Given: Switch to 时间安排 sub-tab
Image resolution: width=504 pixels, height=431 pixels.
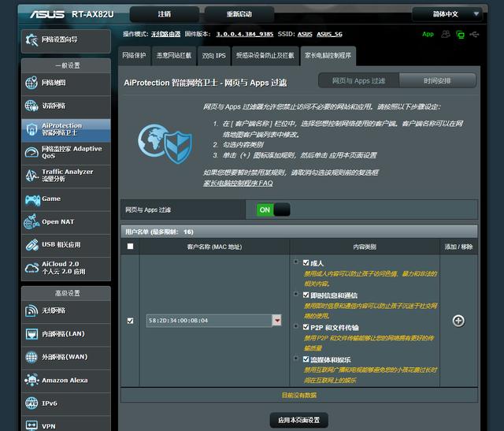Looking at the screenshot, I should (437, 80).
